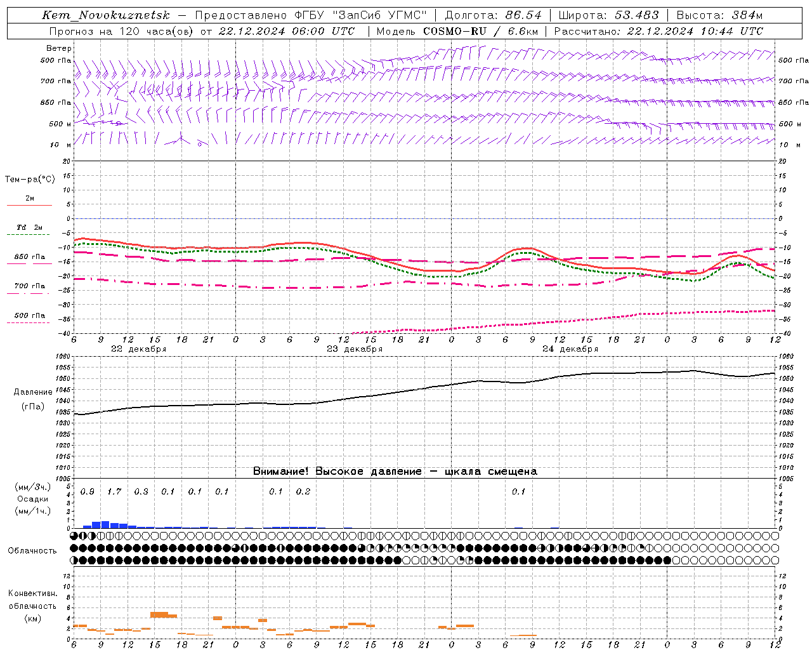The width and height of the screenshot is (812, 650).
Task: Select the 'Высота: 384м' elevation text
Action: coord(719,15)
